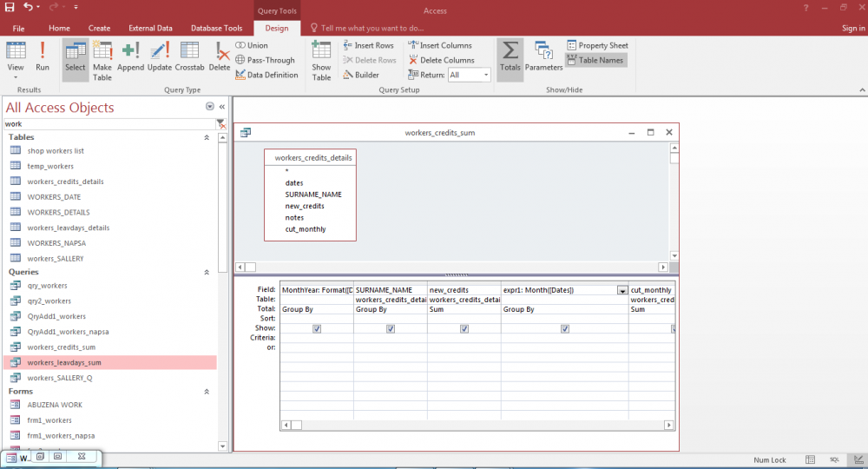The height and width of the screenshot is (469, 868).
Task: Open the expression Builder
Action: coord(361,75)
